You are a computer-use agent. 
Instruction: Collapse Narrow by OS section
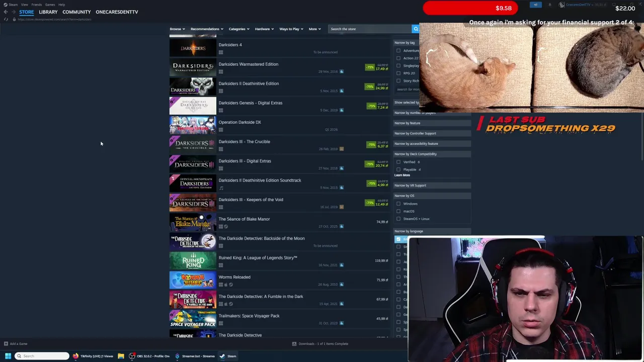coord(432,196)
